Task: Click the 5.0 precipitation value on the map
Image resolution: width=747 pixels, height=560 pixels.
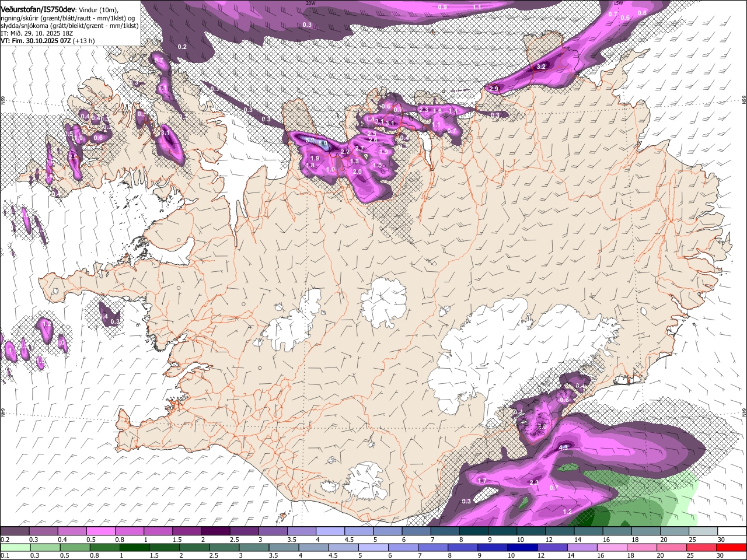Action: tap(310, 140)
